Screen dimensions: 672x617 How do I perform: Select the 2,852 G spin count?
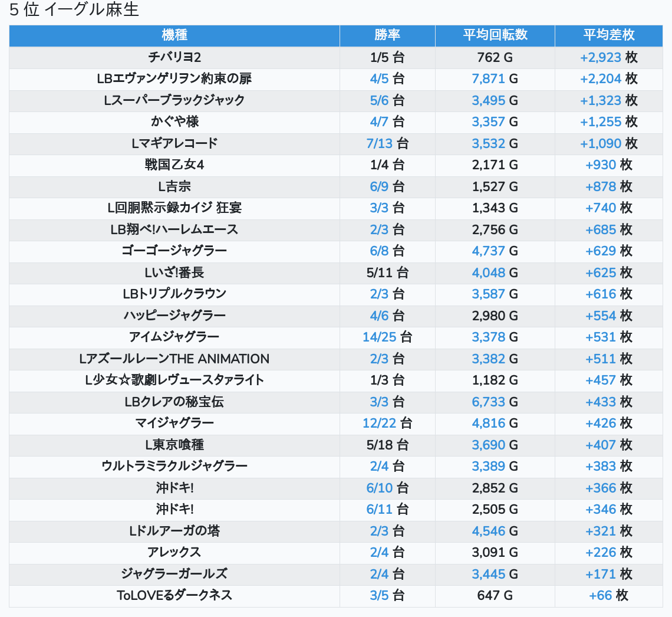coord(495,488)
